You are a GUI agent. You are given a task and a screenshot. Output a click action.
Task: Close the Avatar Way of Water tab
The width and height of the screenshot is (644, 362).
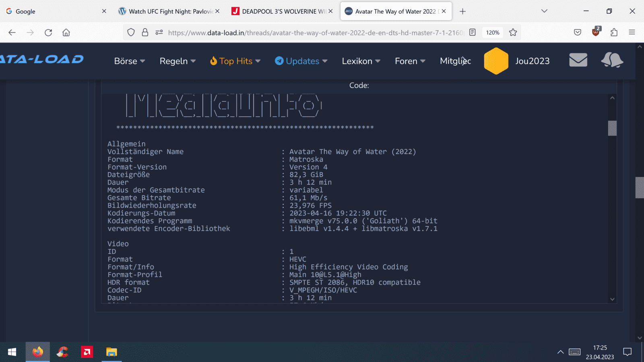(x=444, y=11)
